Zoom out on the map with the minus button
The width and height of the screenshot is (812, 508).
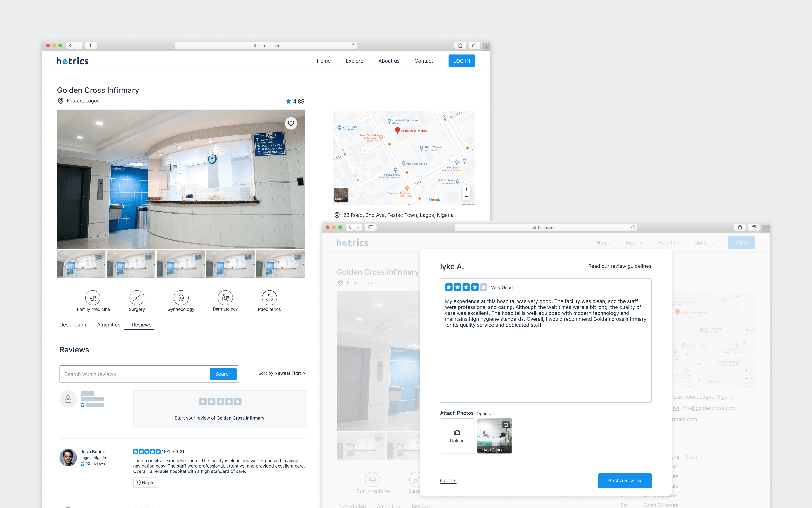[466, 197]
